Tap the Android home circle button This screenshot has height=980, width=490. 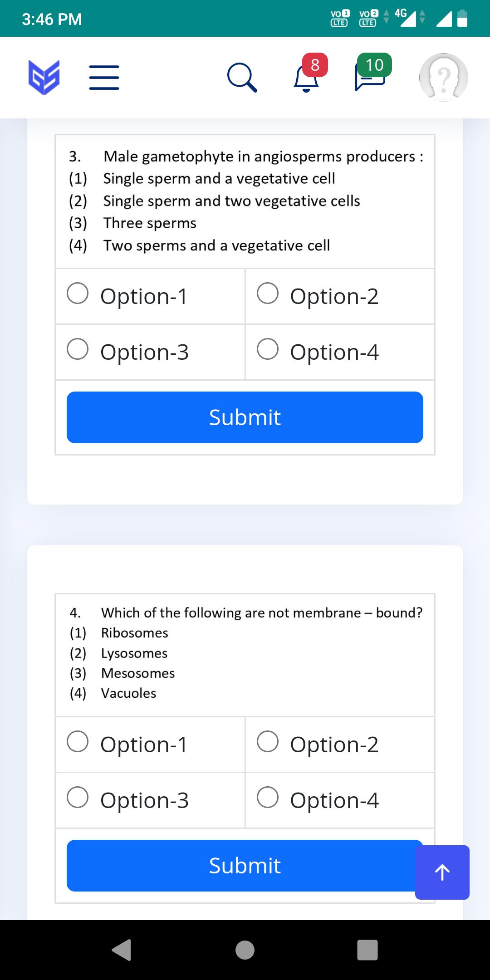coord(245,950)
